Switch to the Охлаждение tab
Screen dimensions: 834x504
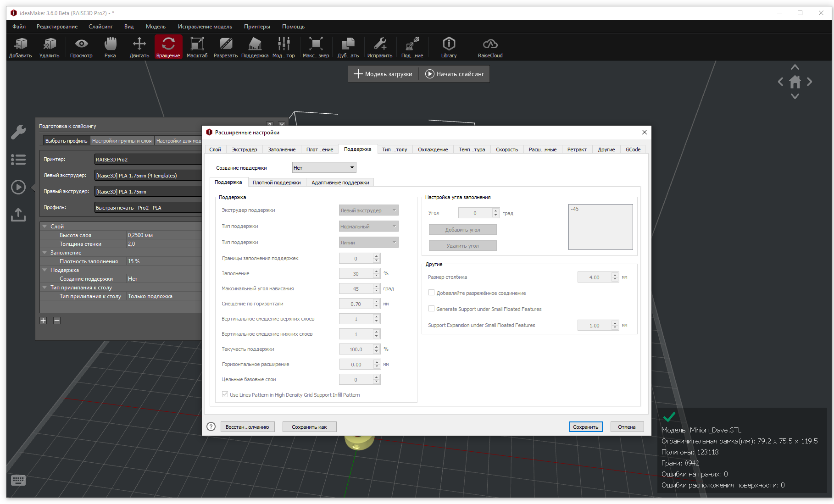433,150
